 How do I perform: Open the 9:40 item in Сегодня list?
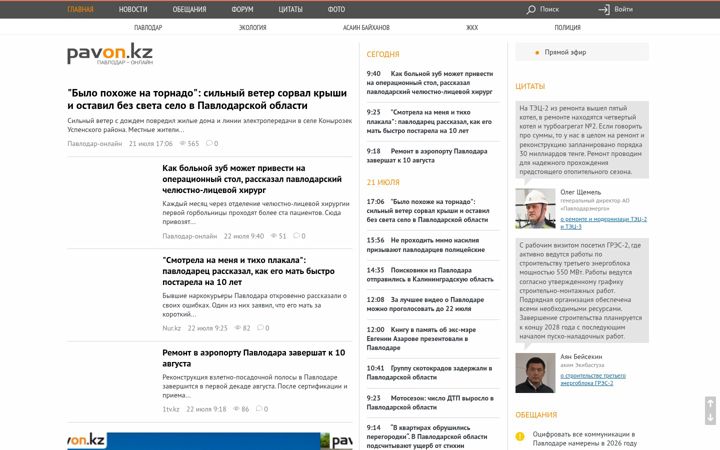tap(430, 83)
